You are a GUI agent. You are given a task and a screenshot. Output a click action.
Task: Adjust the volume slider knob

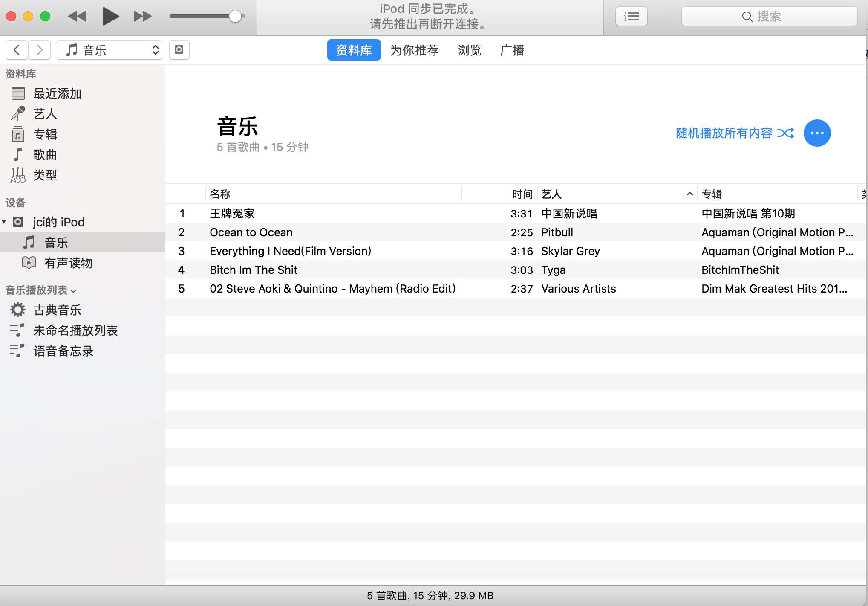(235, 16)
